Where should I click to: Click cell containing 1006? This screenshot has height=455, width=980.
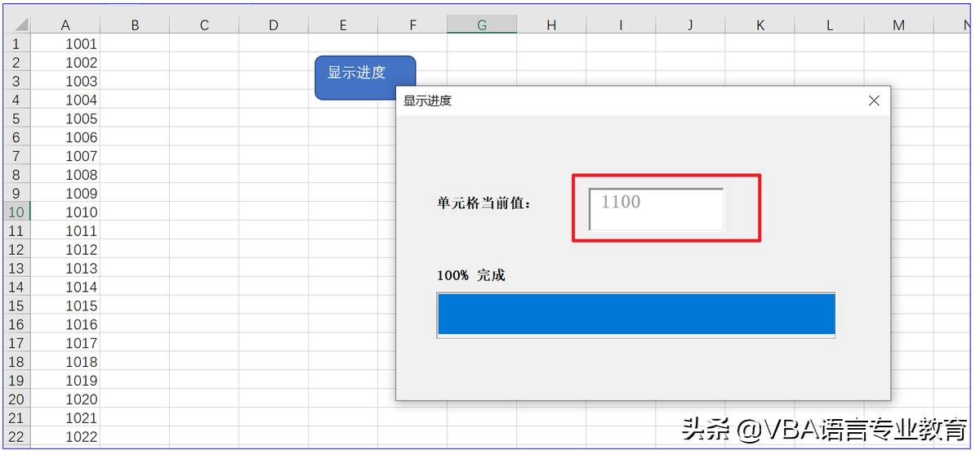click(x=65, y=137)
